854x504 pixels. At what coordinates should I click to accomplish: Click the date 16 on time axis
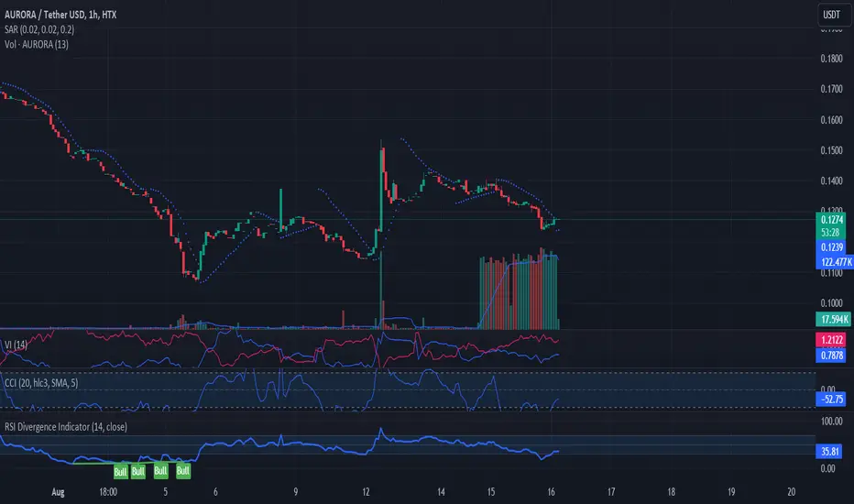point(552,492)
